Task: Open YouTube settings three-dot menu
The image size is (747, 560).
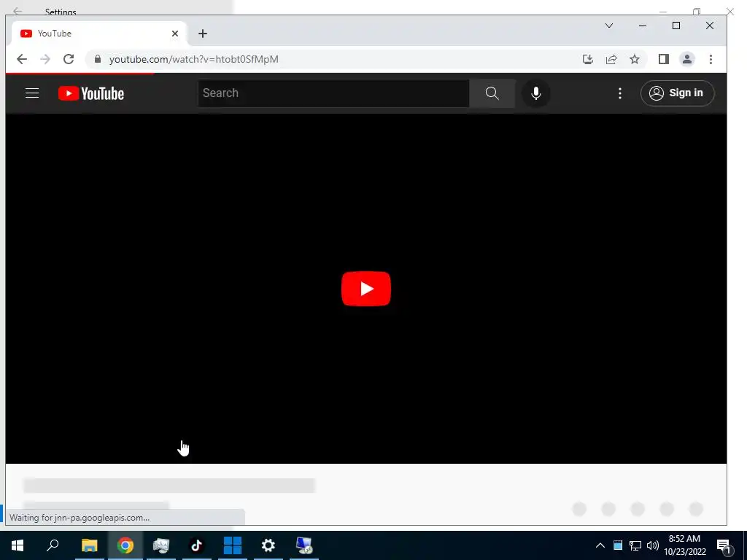Action: click(620, 93)
